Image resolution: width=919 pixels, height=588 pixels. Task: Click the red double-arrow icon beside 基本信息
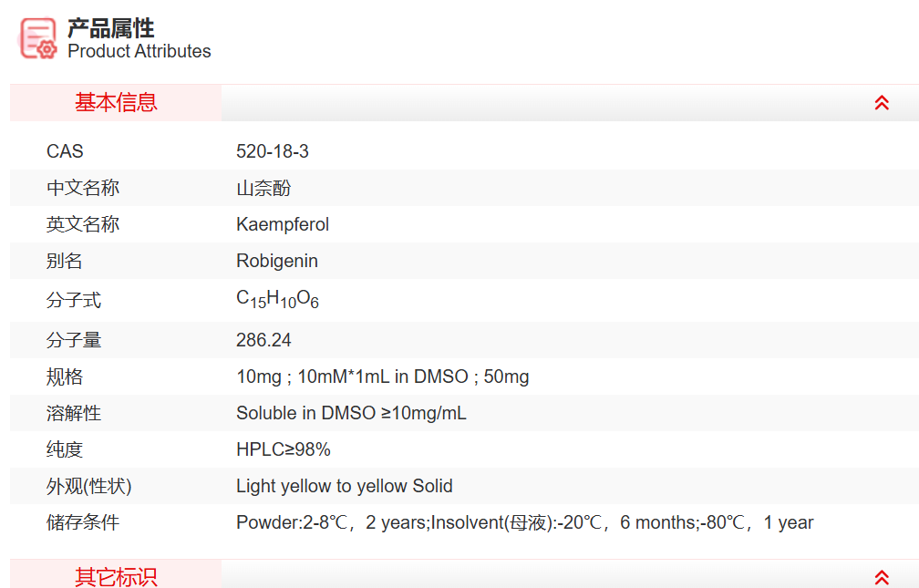point(882,103)
